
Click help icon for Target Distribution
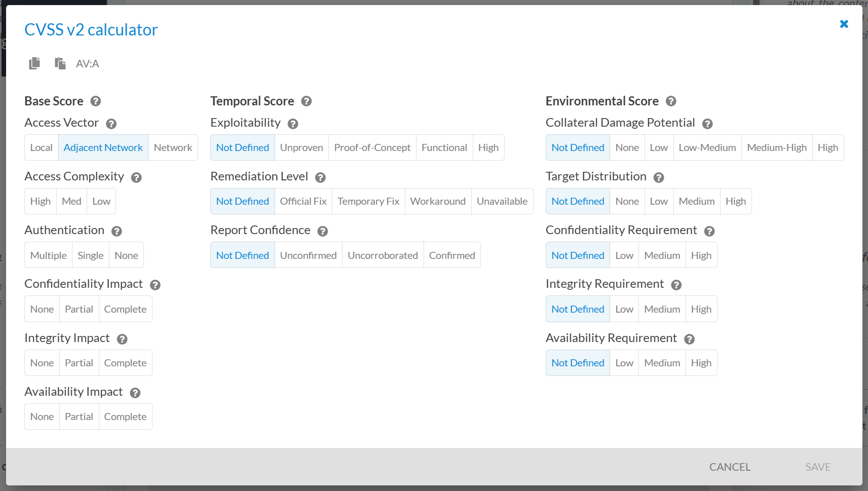(659, 177)
